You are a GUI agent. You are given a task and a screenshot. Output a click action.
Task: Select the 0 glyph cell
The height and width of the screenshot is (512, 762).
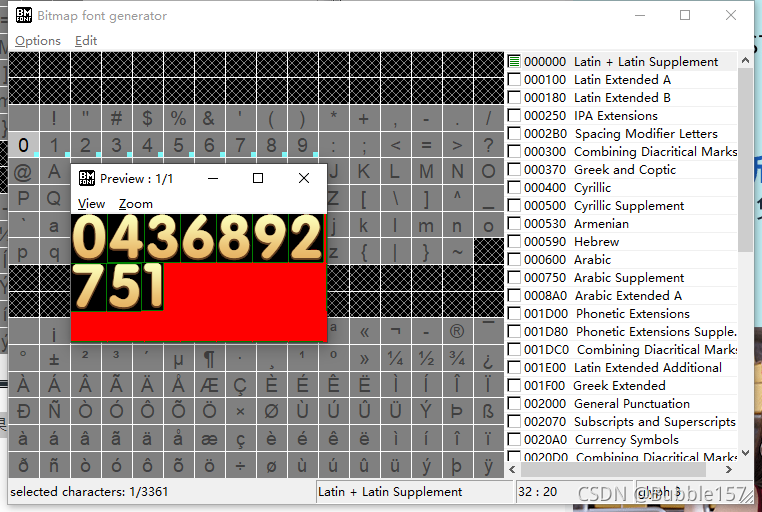[23, 145]
